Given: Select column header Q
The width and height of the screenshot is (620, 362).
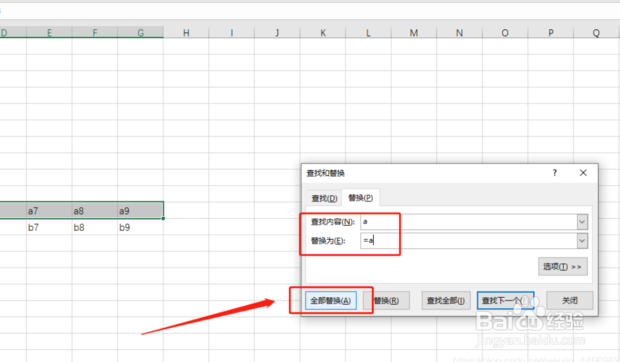Looking at the screenshot, I should [x=596, y=32].
